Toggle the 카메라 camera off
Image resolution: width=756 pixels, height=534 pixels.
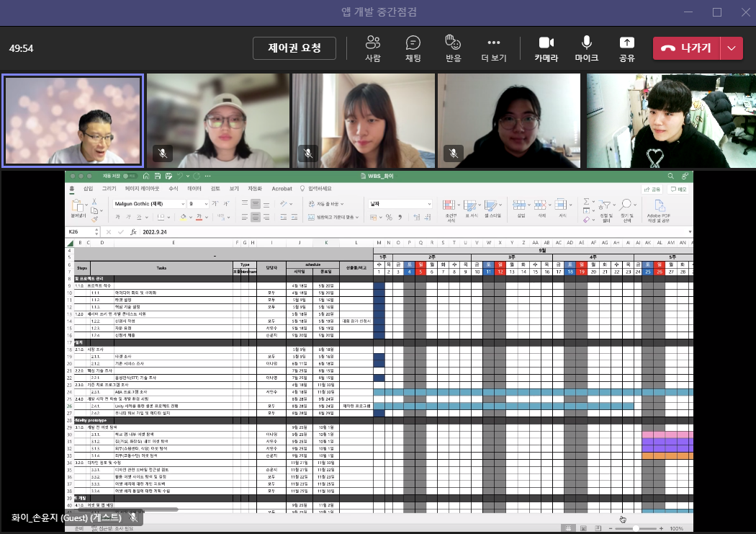(x=546, y=48)
